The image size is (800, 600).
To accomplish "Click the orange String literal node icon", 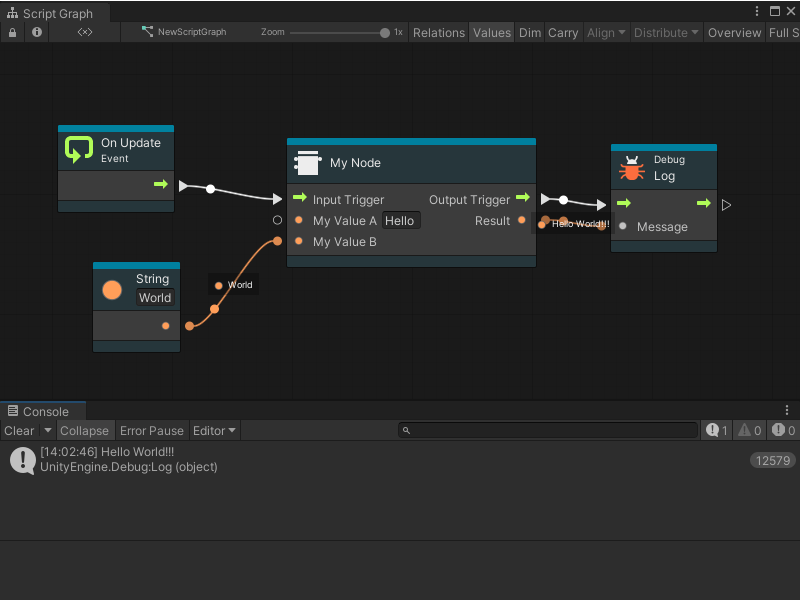I will (x=113, y=290).
